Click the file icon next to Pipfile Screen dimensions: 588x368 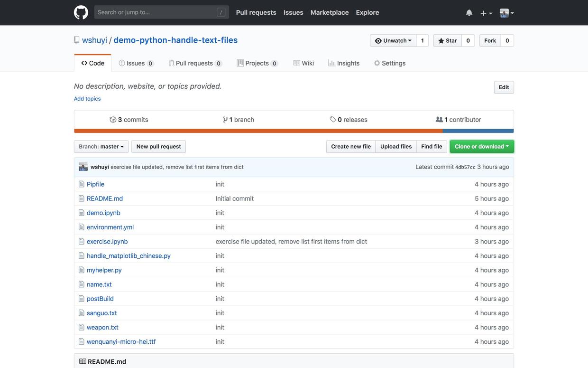pyautogui.click(x=81, y=184)
